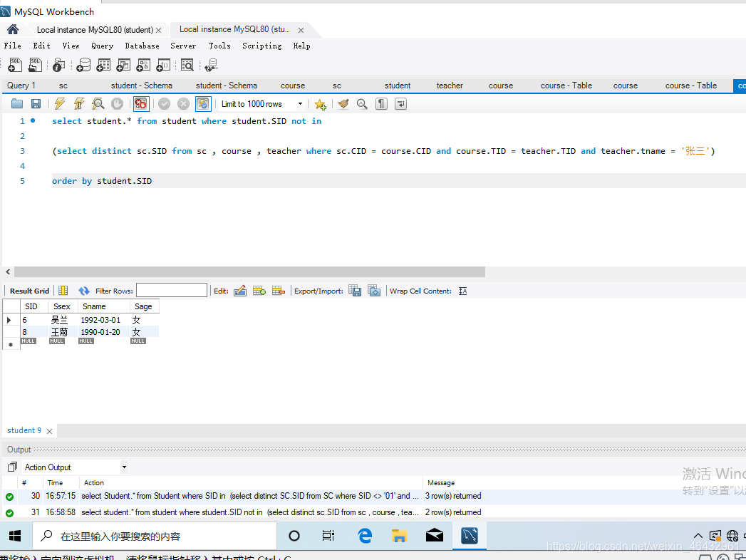Reconnect to DBMS icon
The width and height of the screenshot is (746, 560).
point(211,65)
